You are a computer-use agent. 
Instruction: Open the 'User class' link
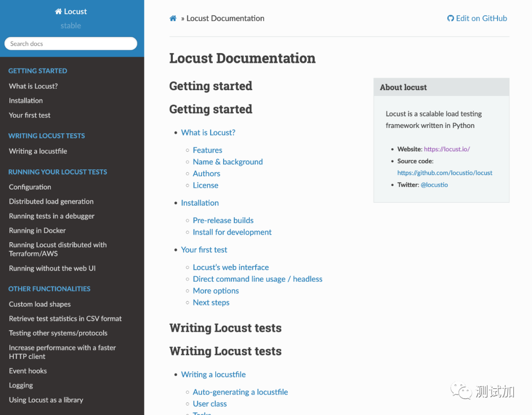(210, 404)
